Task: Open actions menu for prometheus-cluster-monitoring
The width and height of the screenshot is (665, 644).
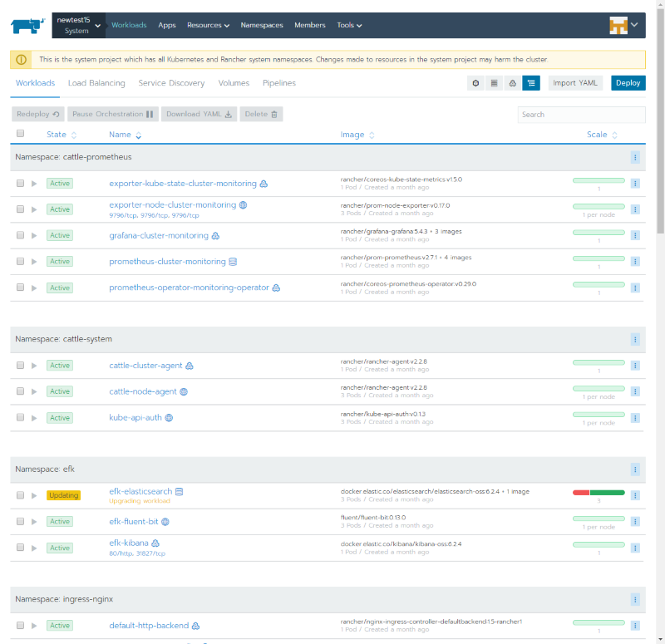Action: point(635,262)
